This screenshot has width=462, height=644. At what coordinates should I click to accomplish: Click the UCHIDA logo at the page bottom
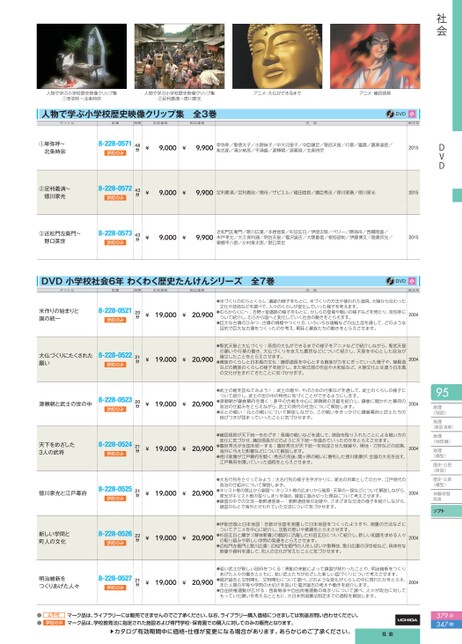click(x=407, y=620)
